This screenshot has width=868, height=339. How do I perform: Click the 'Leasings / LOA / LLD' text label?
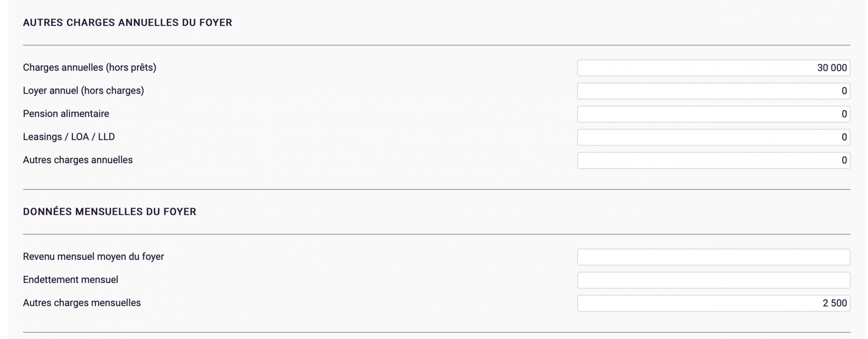69,137
